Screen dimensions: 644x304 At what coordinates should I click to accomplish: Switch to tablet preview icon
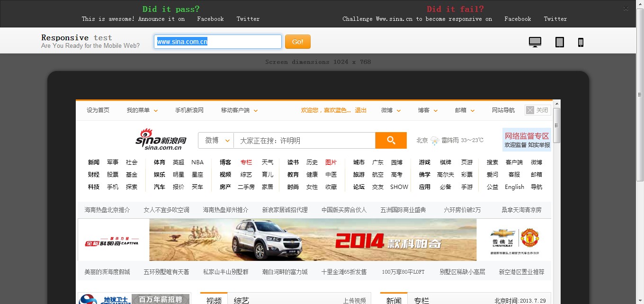560,42
